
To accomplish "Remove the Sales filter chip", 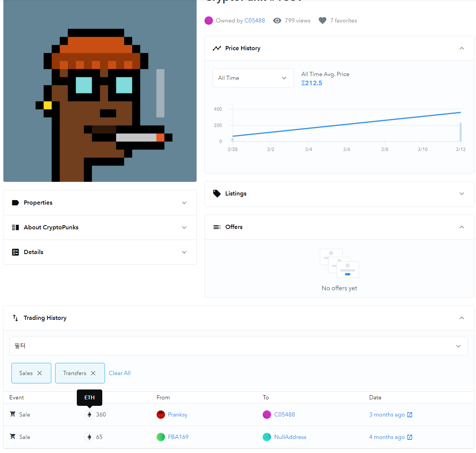I will pos(40,373).
